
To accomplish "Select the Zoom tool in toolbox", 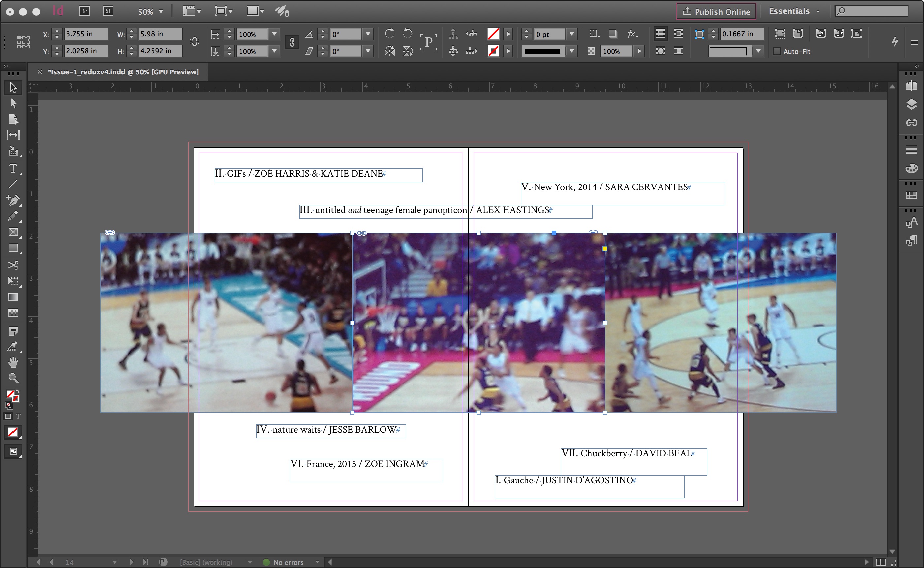I will pos(13,378).
